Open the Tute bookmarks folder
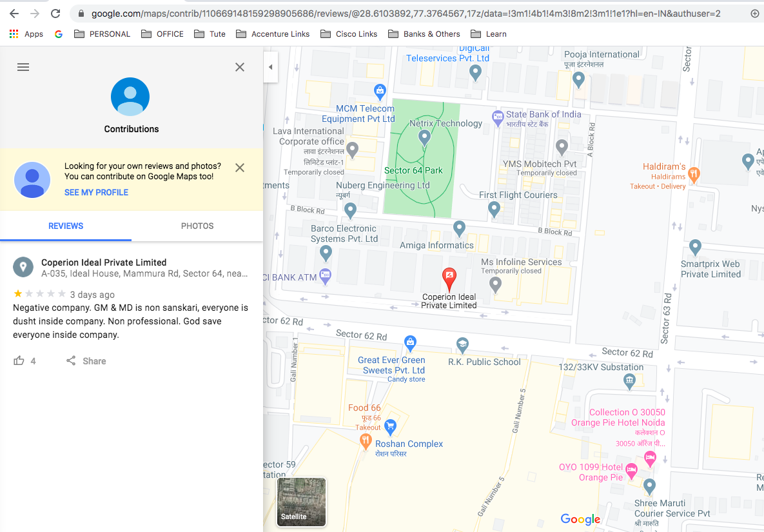 click(210, 34)
